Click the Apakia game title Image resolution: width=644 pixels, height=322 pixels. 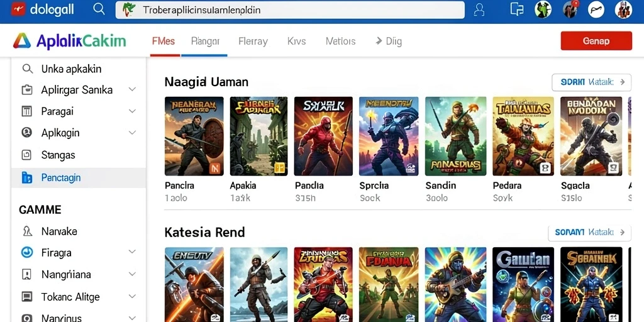tap(243, 186)
